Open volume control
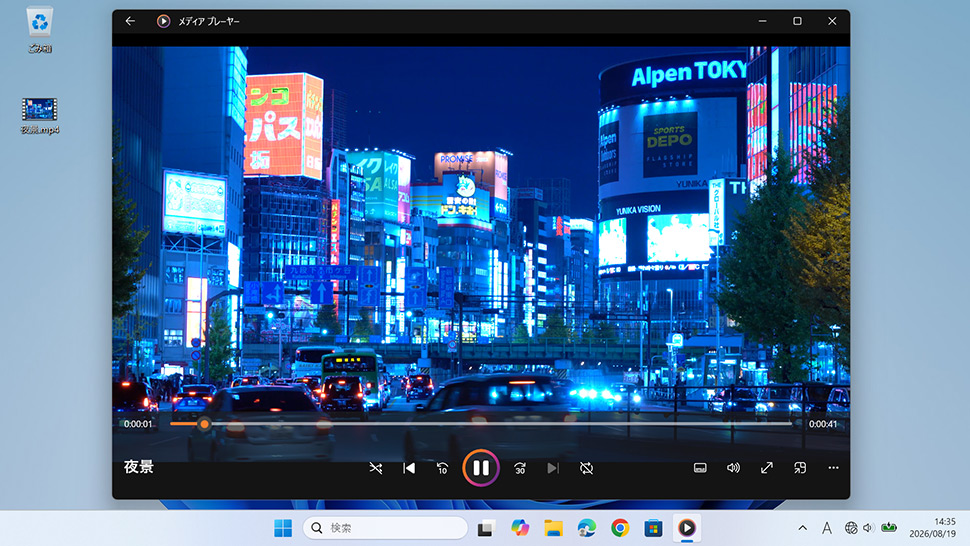Viewport: 970px width, 546px height. click(733, 468)
